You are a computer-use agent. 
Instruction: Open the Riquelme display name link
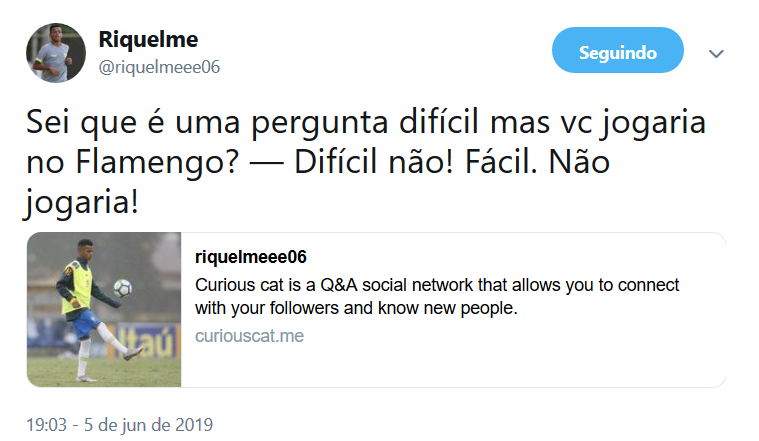pos(148,40)
